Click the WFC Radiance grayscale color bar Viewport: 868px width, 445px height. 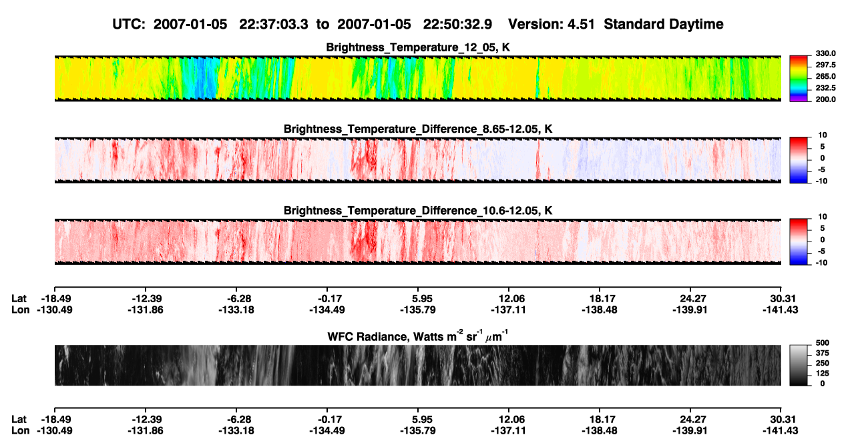coord(799,365)
